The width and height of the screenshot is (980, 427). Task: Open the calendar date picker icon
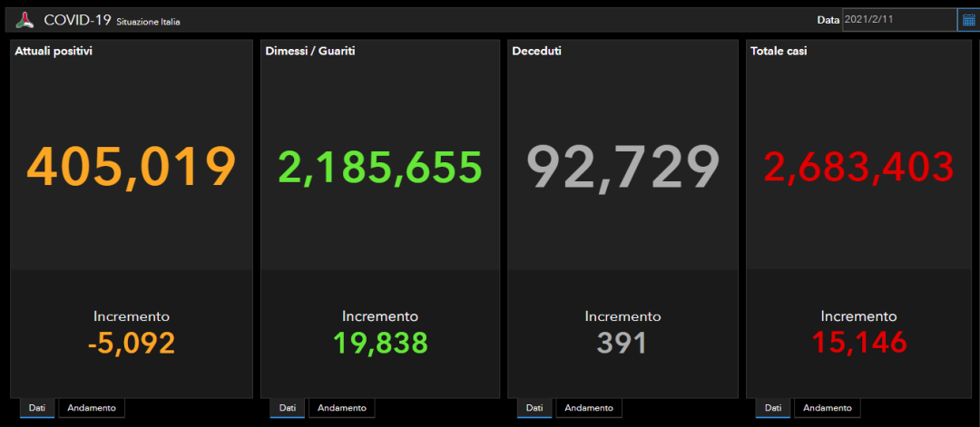(x=968, y=19)
